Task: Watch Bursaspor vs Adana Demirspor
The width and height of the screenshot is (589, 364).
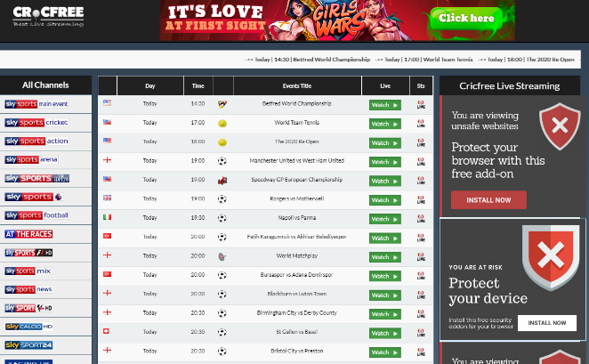Action: 385,276
